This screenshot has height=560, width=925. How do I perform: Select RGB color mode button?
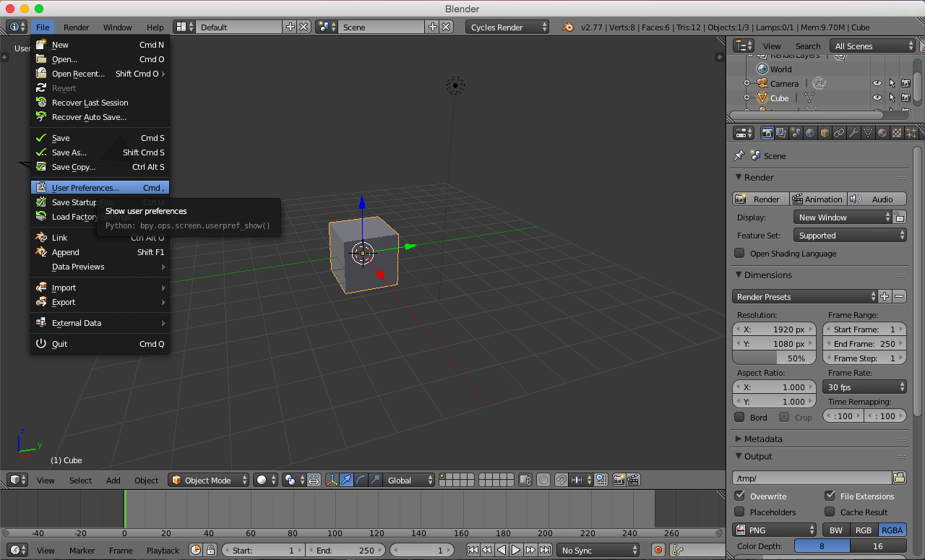click(864, 530)
